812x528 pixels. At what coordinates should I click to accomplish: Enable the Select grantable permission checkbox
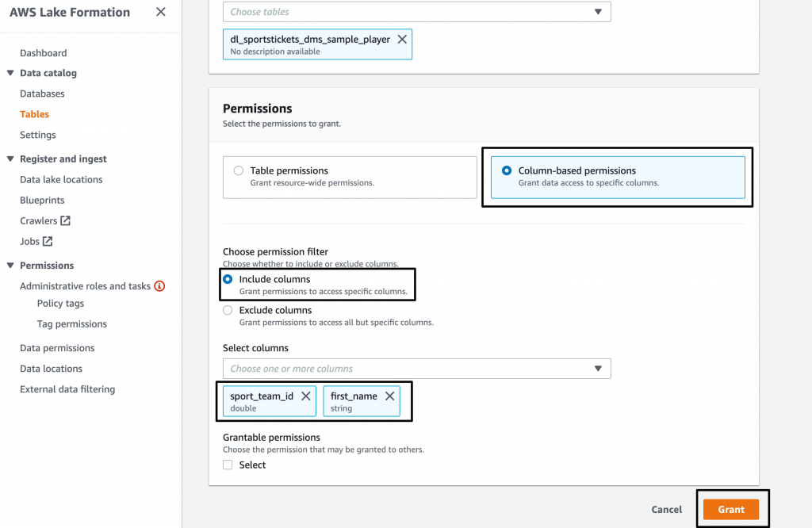pyautogui.click(x=227, y=465)
